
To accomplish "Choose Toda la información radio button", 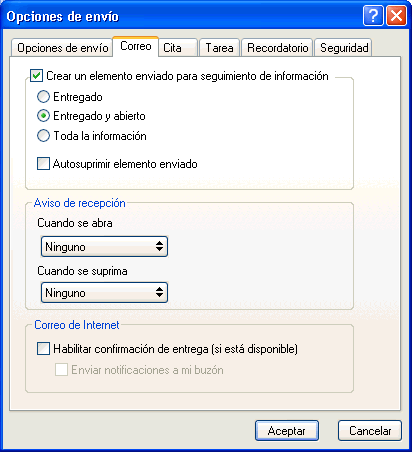I will point(43,136).
